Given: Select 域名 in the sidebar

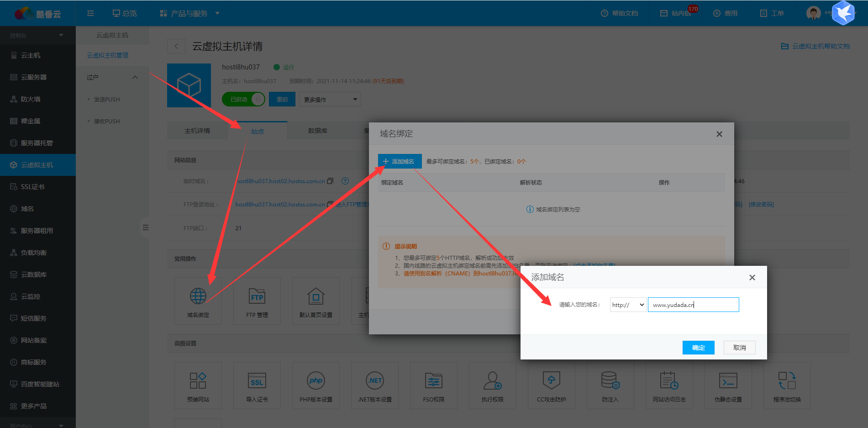Looking at the screenshot, I should point(37,209).
